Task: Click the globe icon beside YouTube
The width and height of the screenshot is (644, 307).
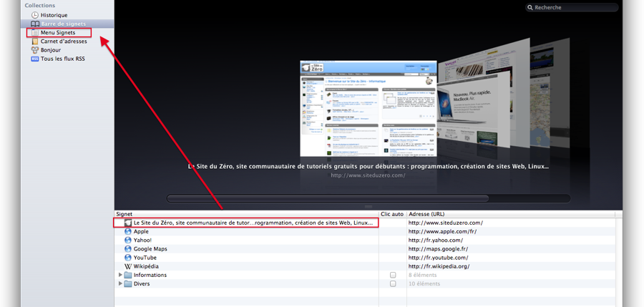Action: point(128,258)
